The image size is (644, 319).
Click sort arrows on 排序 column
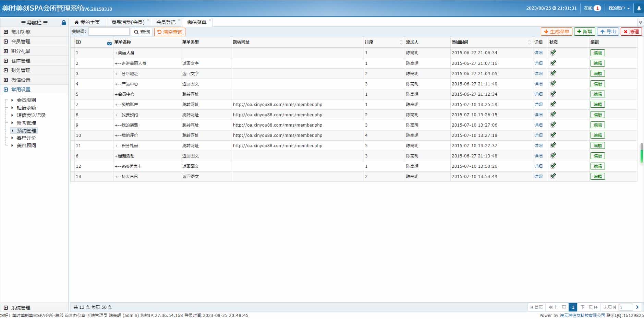(401, 42)
